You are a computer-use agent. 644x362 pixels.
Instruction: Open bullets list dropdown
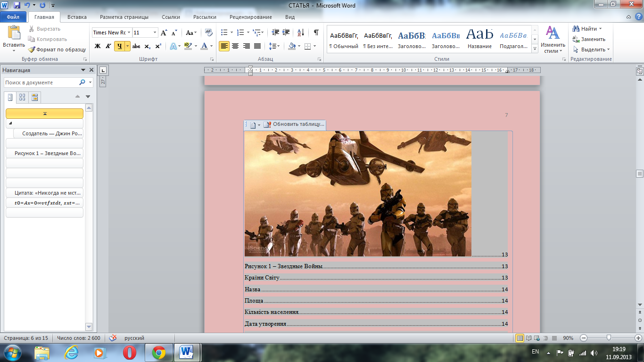click(231, 33)
